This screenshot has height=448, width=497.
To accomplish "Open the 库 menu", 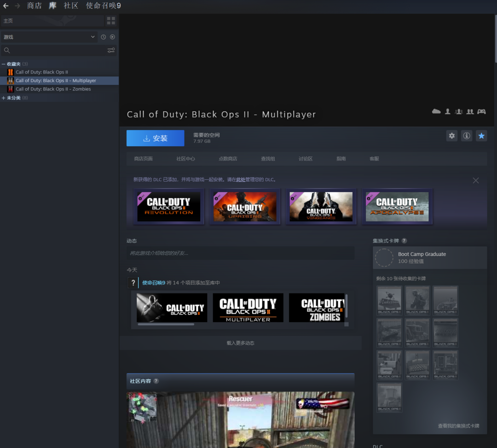I will (52, 6).
